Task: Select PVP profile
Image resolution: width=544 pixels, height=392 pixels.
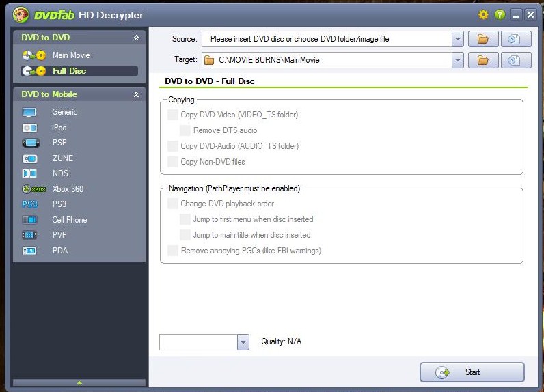Action: (x=59, y=235)
